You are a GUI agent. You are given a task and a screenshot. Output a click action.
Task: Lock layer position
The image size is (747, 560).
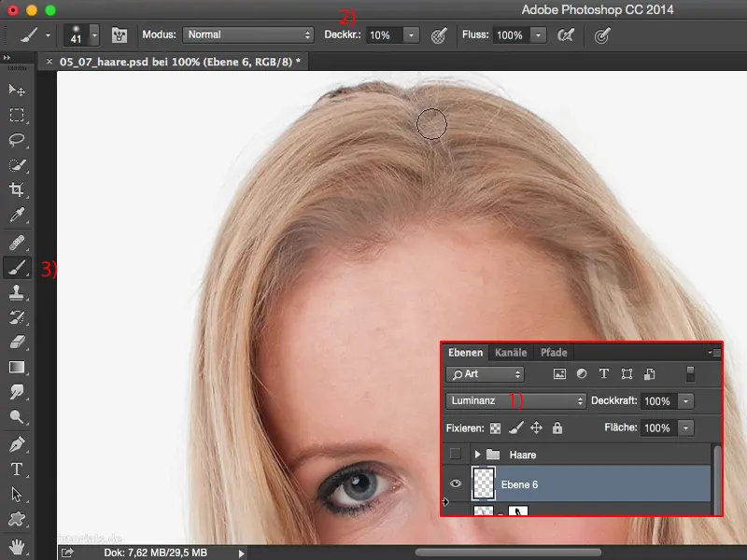tap(536, 427)
